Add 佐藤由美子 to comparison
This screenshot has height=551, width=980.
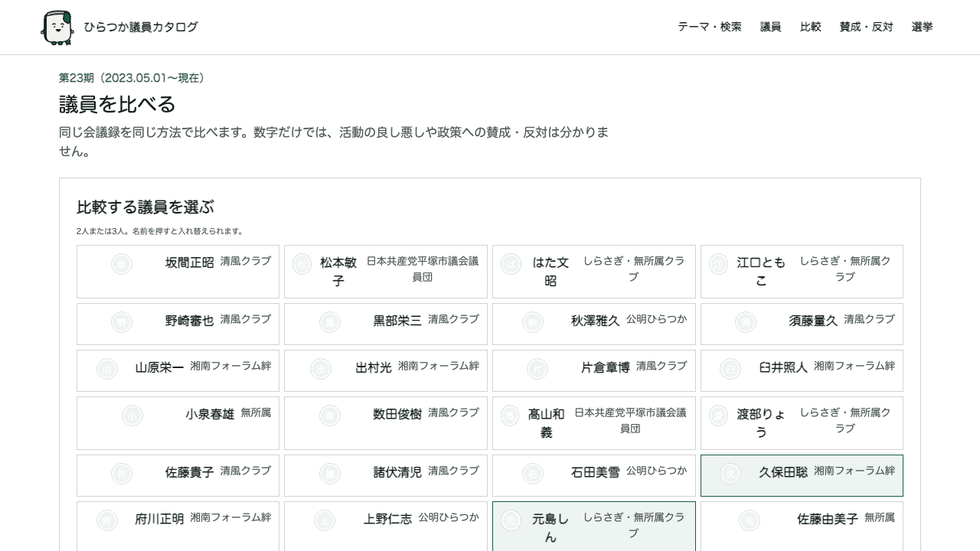click(802, 527)
